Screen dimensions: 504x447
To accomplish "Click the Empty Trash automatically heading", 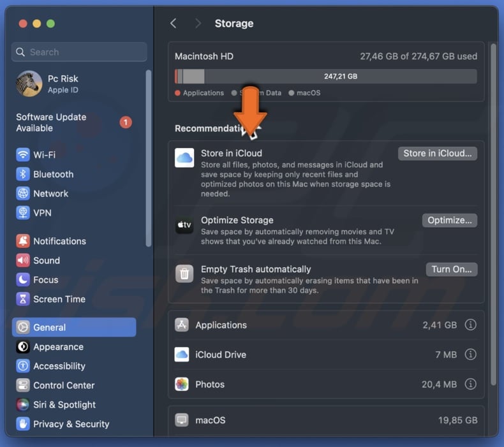I will coord(256,269).
